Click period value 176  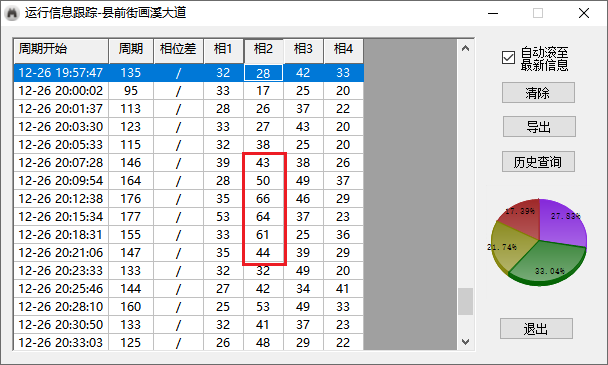[131, 199]
